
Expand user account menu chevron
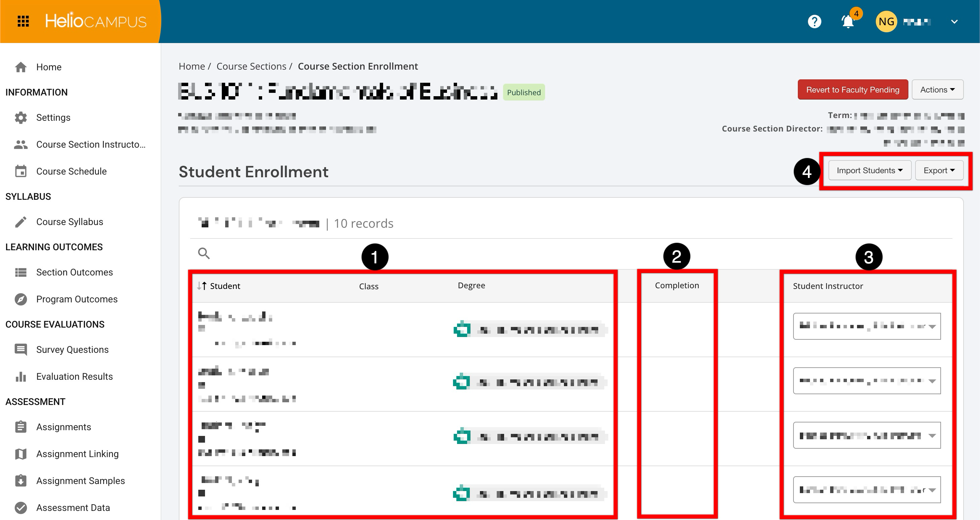(x=954, y=22)
